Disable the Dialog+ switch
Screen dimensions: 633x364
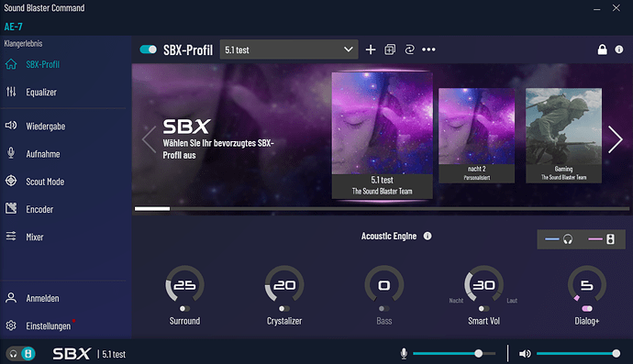point(587,309)
